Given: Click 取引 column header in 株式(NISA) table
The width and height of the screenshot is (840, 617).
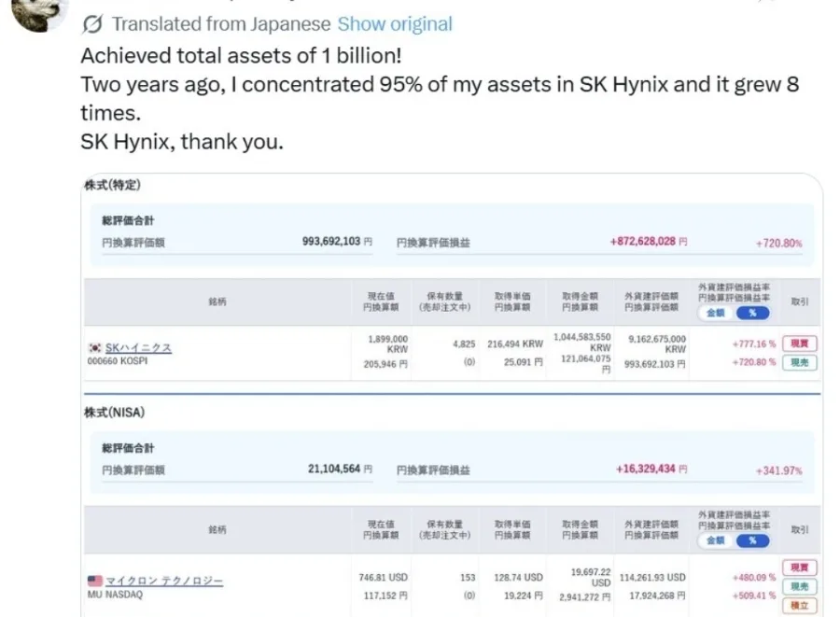Looking at the screenshot, I should (x=799, y=529).
